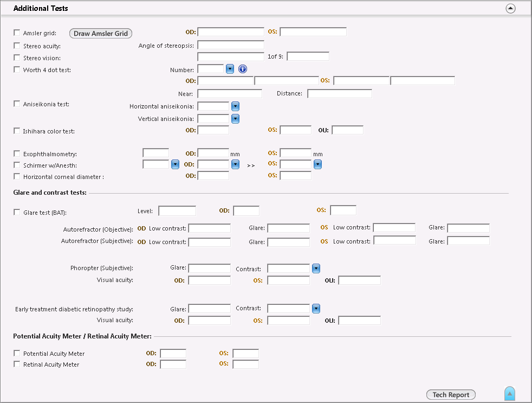Click the Ishihara OU input field
The width and height of the screenshot is (532, 403).
(347, 130)
